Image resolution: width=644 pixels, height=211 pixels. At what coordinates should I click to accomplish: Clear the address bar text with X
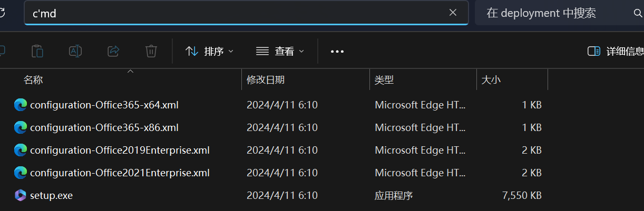(x=453, y=13)
